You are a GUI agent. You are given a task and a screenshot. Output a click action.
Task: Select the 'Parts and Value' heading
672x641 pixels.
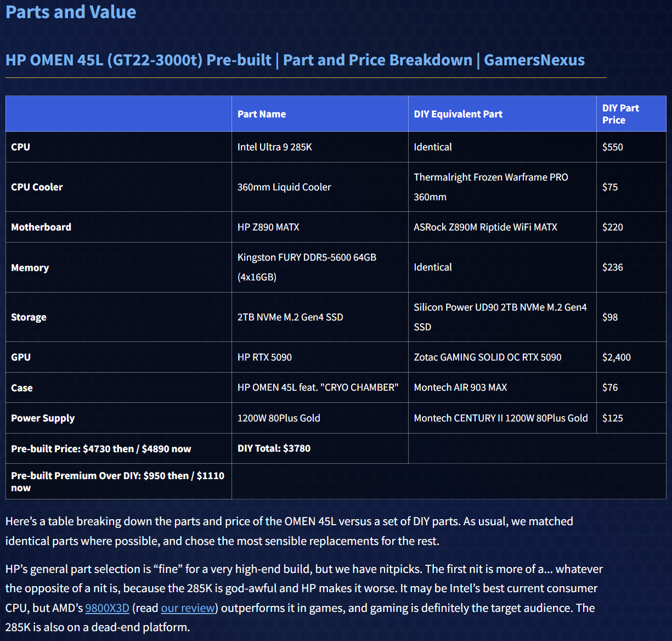71,12
